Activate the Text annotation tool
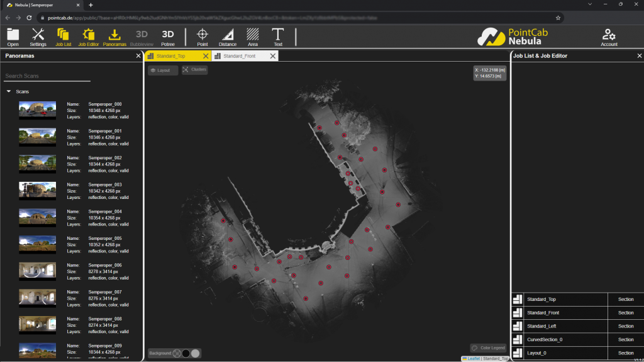644x362 pixels. click(x=278, y=36)
